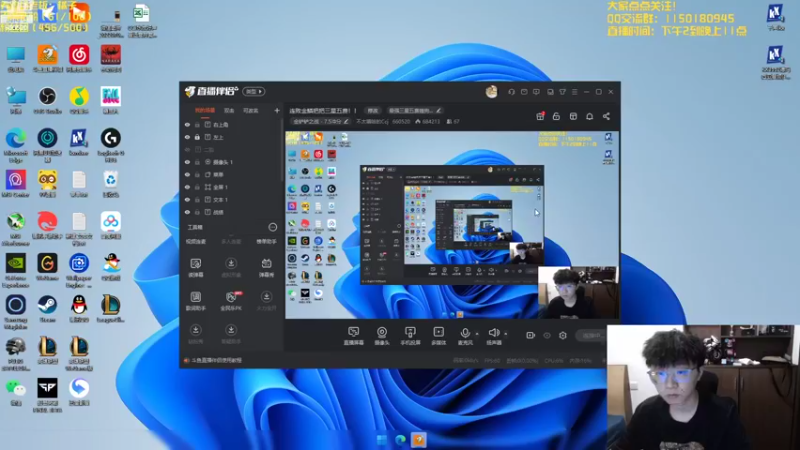Open the notification bell icon

click(589, 116)
